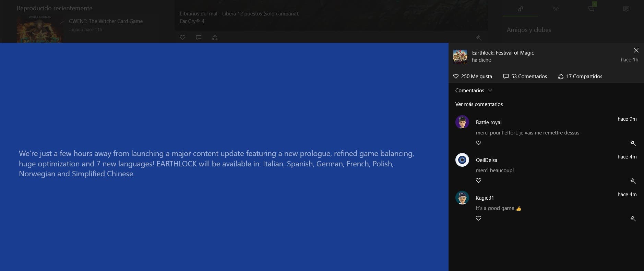Switch to the messages tab icon
Viewport: 644px width, 271px height.
591,9
